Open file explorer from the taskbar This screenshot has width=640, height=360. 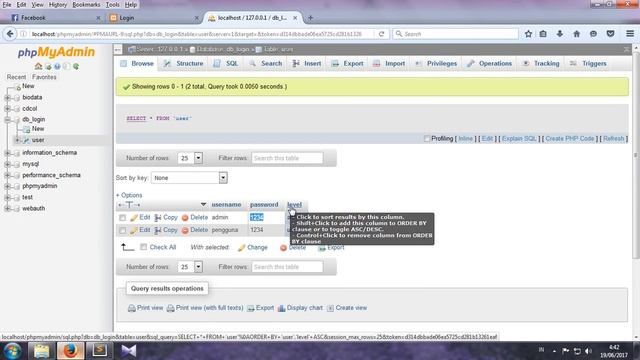(x=42, y=351)
